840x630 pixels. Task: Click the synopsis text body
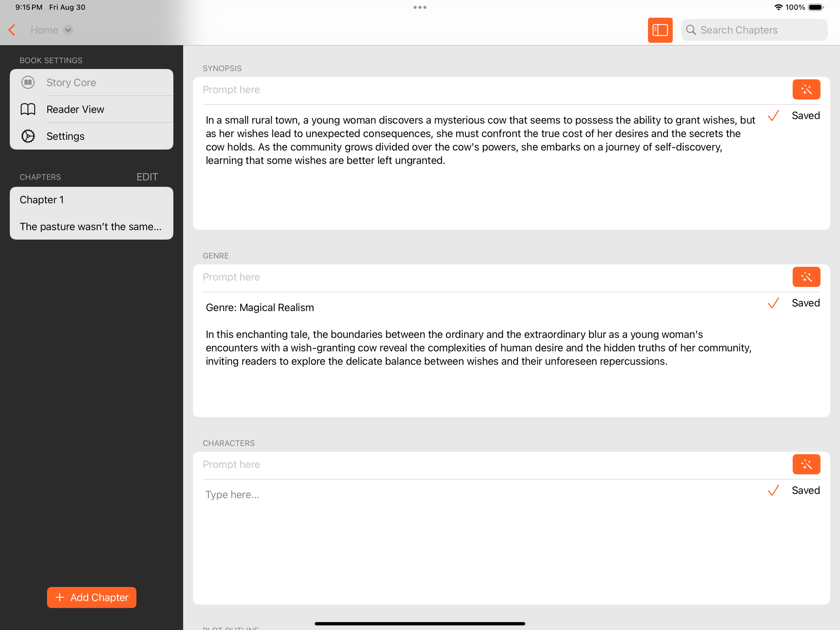point(480,140)
